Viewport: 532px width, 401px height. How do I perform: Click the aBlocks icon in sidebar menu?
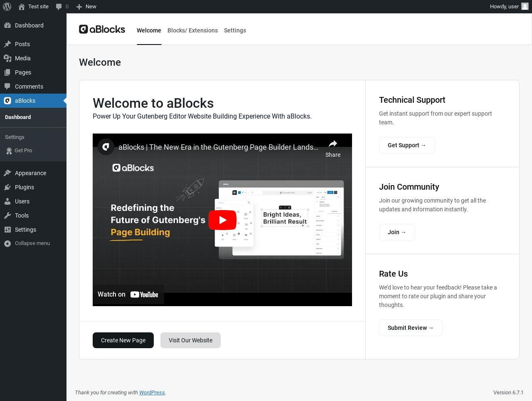click(7, 101)
